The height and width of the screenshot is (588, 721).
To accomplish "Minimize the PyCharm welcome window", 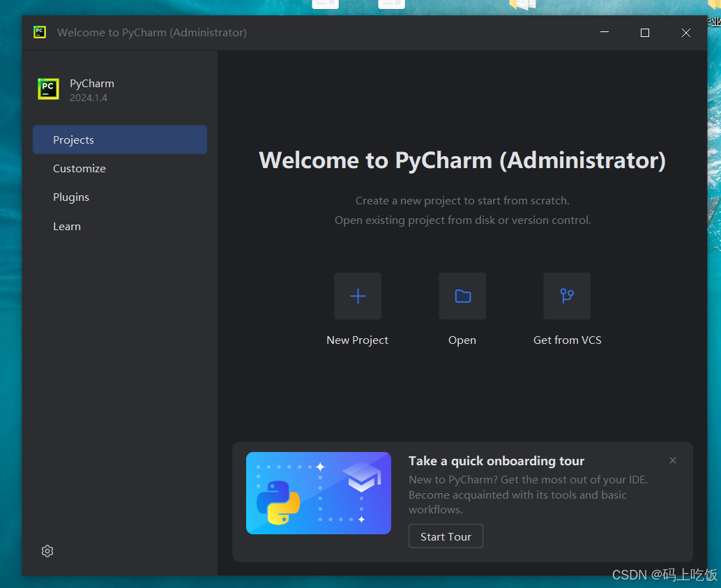I will point(605,32).
